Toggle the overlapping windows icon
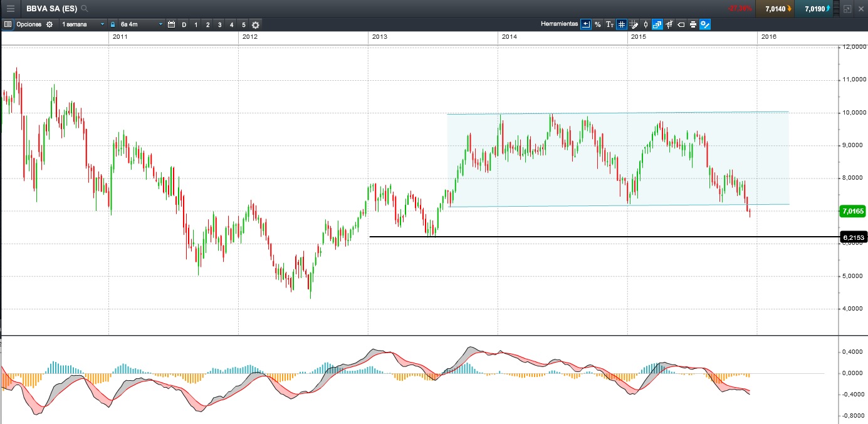Viewport: 868px width, 424px height. coord(657,24)
